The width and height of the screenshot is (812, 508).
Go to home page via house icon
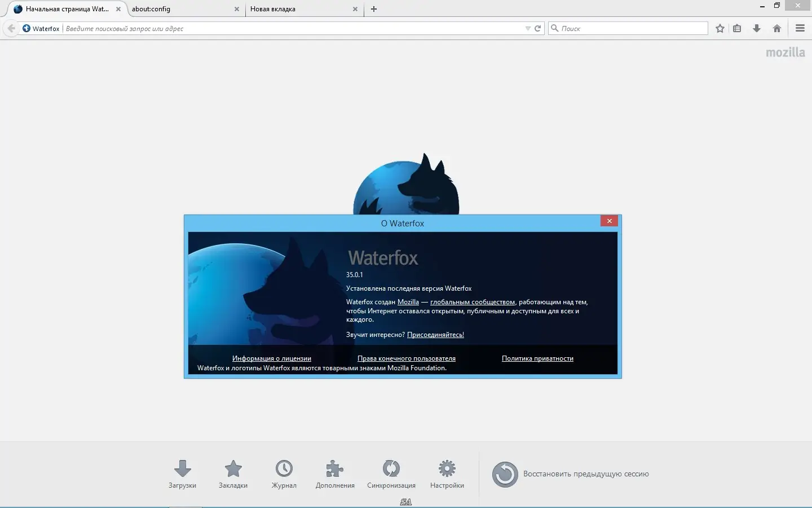pos(776,28)
